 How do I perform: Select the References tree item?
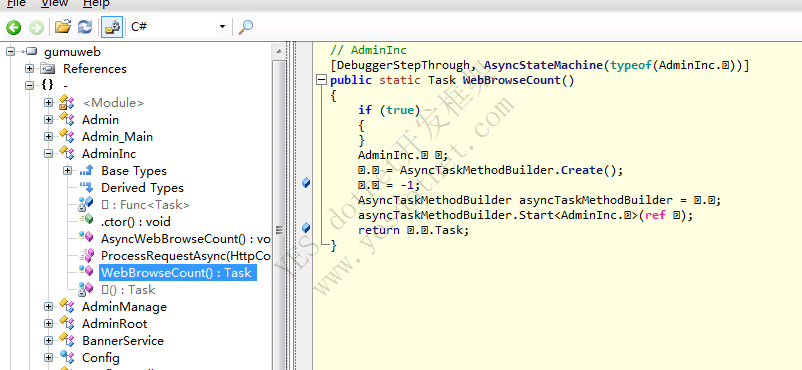[x=95, y=69]
